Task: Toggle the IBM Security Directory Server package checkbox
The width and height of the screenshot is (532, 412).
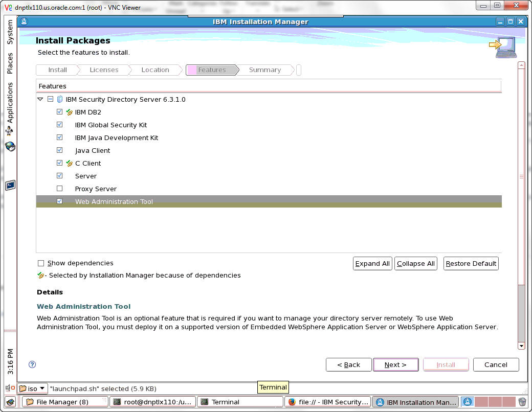Action: (x=50, y=99)
